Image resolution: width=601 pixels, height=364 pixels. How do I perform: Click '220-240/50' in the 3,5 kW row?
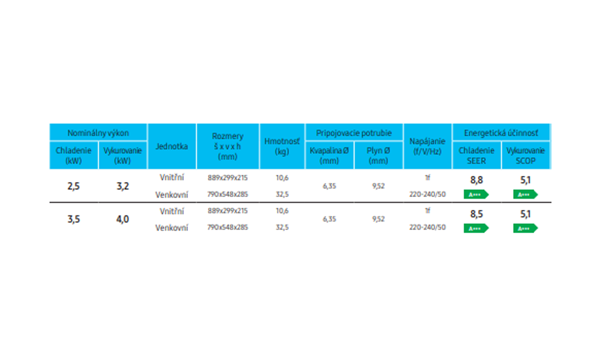click(427, 227)
